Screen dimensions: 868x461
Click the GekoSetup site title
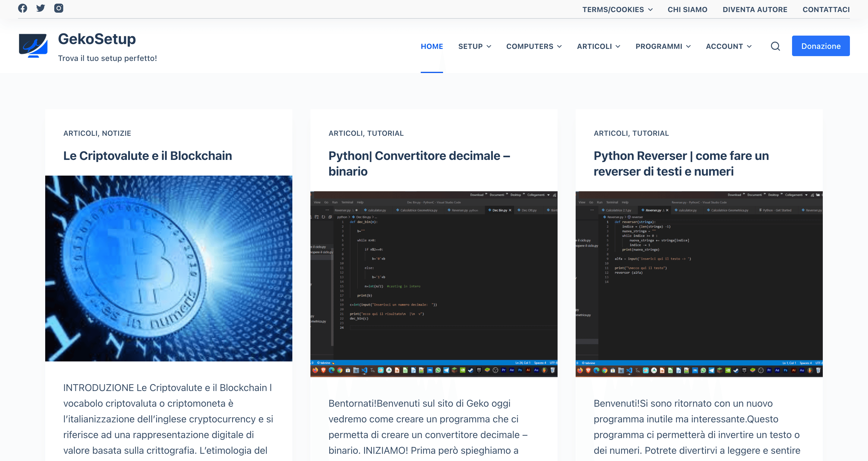97,39
